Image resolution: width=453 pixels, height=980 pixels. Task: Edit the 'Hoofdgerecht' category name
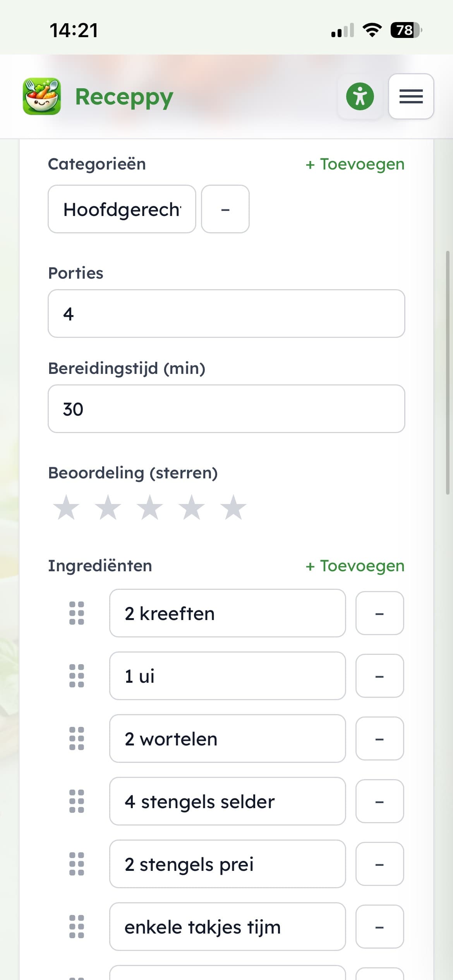pyautogui.click(x=121, y=209)
